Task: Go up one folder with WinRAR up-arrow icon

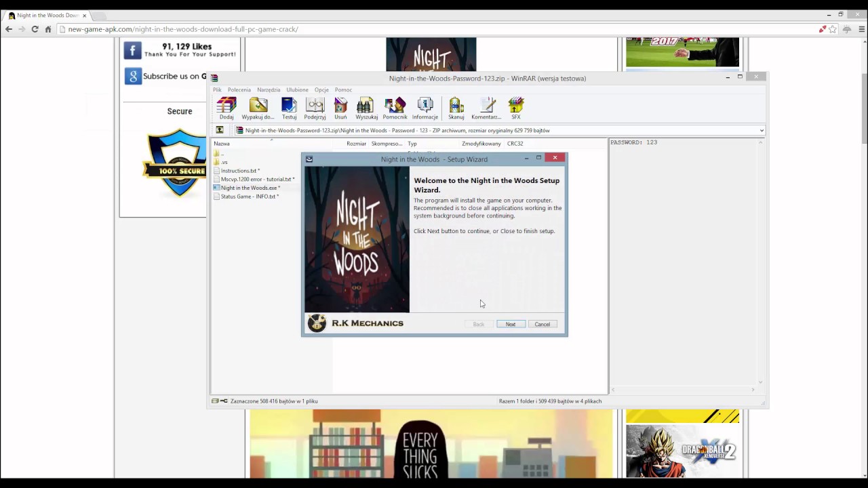Action: tap(220, 130)
